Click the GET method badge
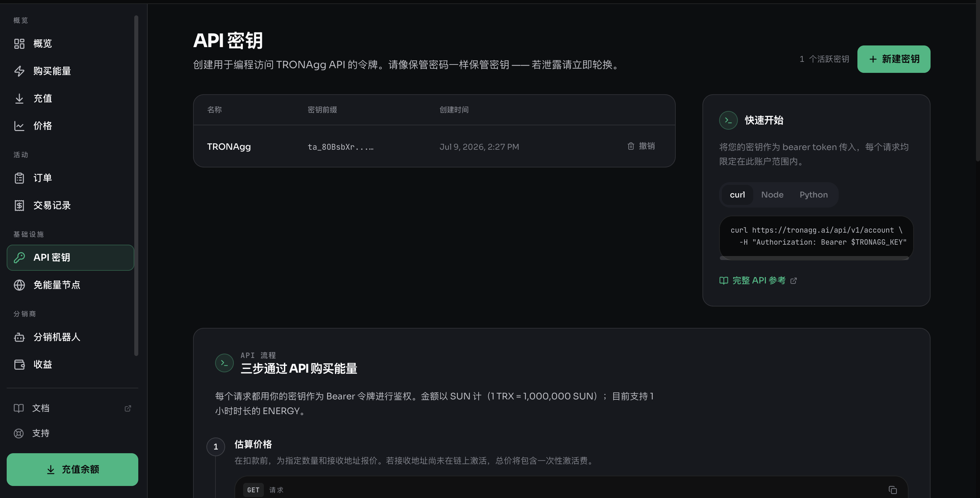Image resolution: width=980 pixels, height=498 pixels. coord(254,490)
